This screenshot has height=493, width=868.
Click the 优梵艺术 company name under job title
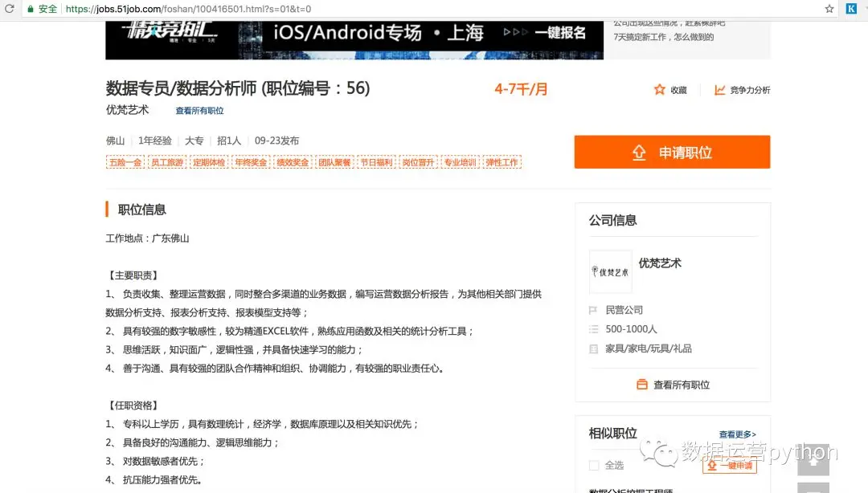point(127,109)
